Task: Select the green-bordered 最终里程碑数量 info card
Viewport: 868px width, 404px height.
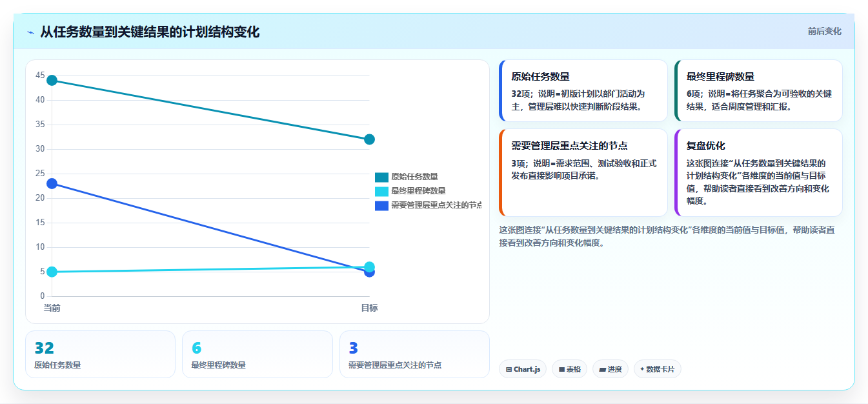Action: pos(758,91)
